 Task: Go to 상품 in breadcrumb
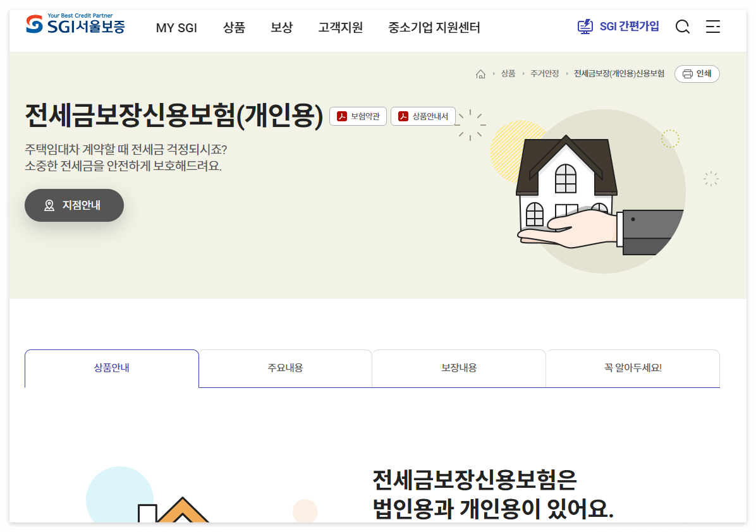coord(508,74)
